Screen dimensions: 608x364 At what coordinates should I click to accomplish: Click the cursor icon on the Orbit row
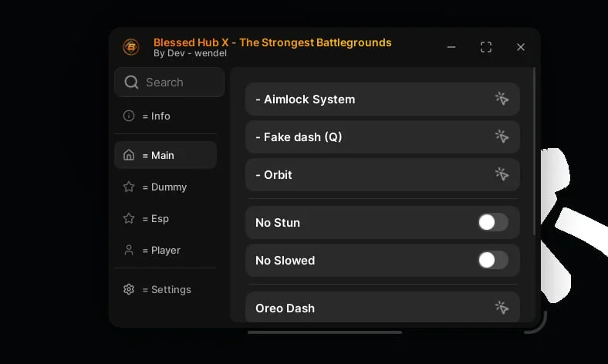click(502, 174)
